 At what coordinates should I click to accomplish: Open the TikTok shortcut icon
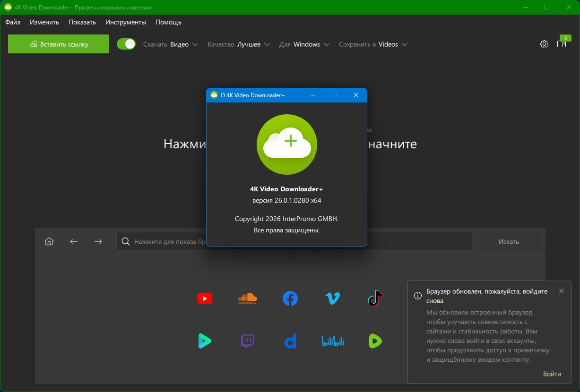[x=375, y=298]
